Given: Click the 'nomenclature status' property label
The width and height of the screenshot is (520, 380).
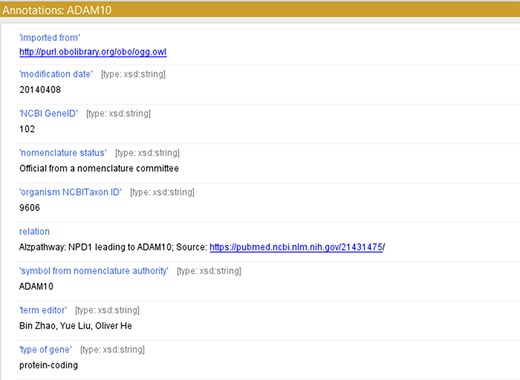Looking at the screenshot, I should click(x=63, y=153).
